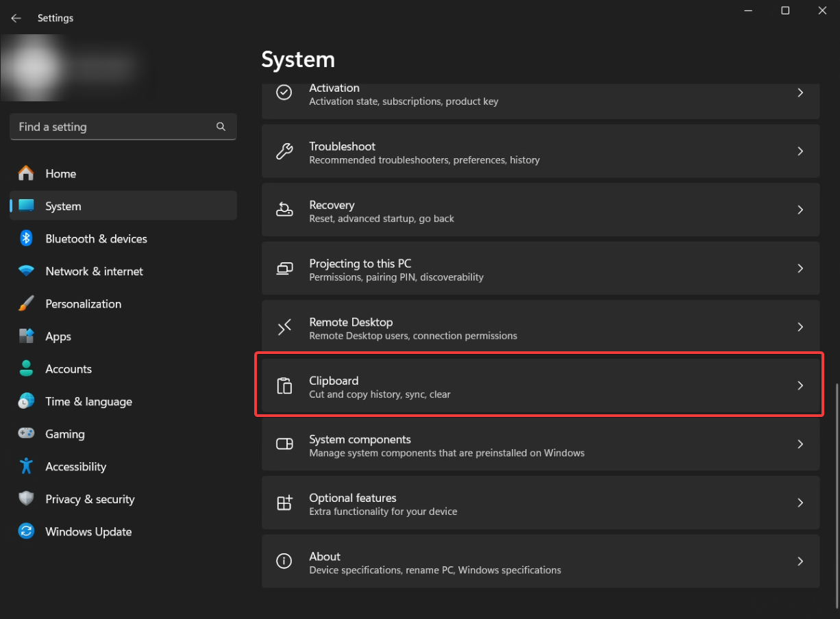This screenshot has height=619, width=840.
Task: Click the Accessibility figure icon
Action: coord(26,466)
